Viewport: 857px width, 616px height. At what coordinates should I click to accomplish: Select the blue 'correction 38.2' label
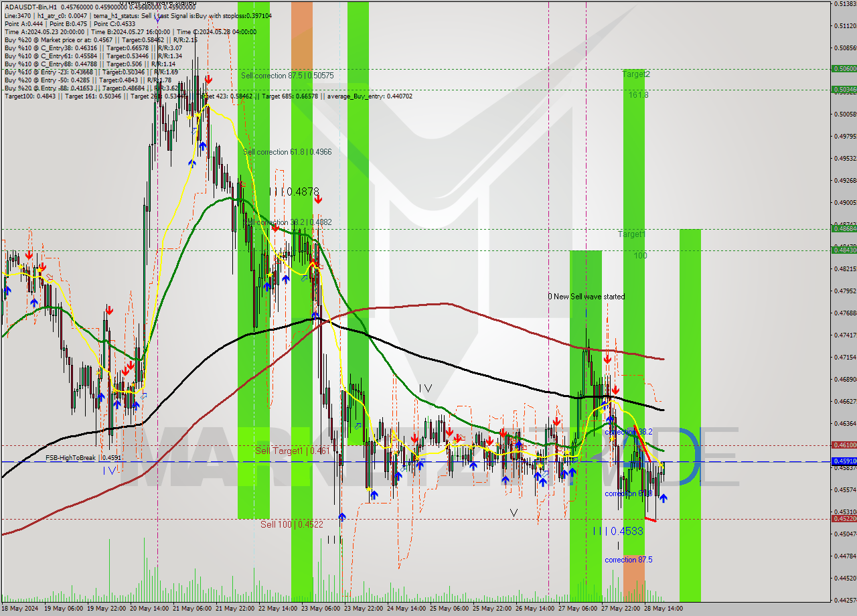point(628,432)
